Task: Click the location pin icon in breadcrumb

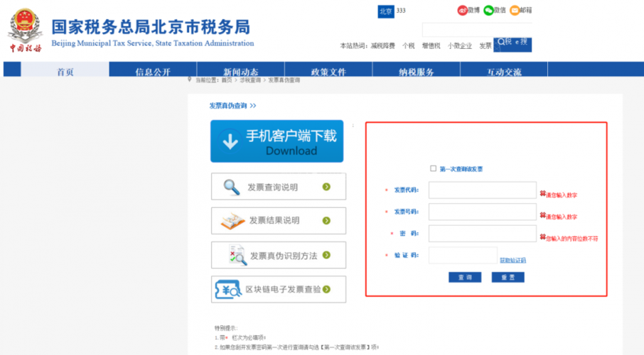Action: click(x=189, y=80)
